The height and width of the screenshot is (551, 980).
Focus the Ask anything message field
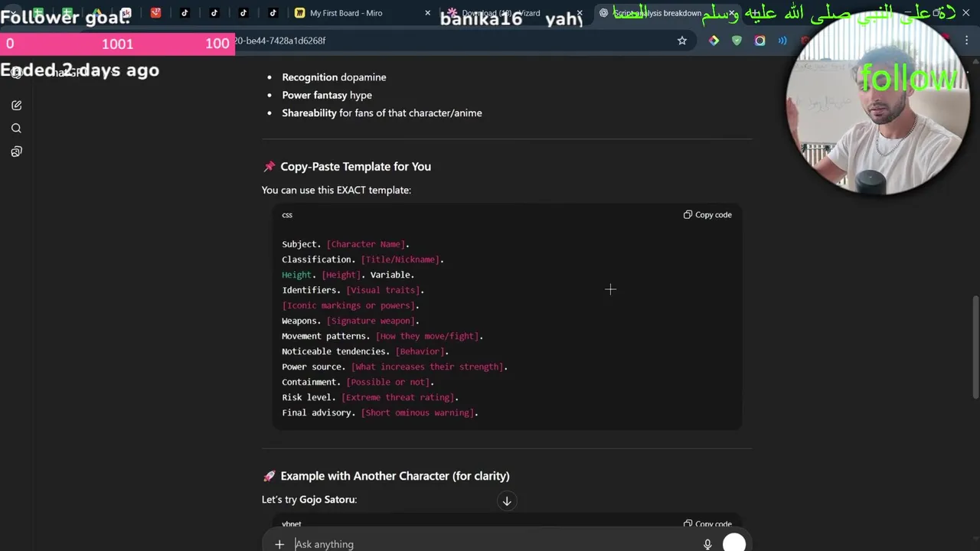(490, 544)
